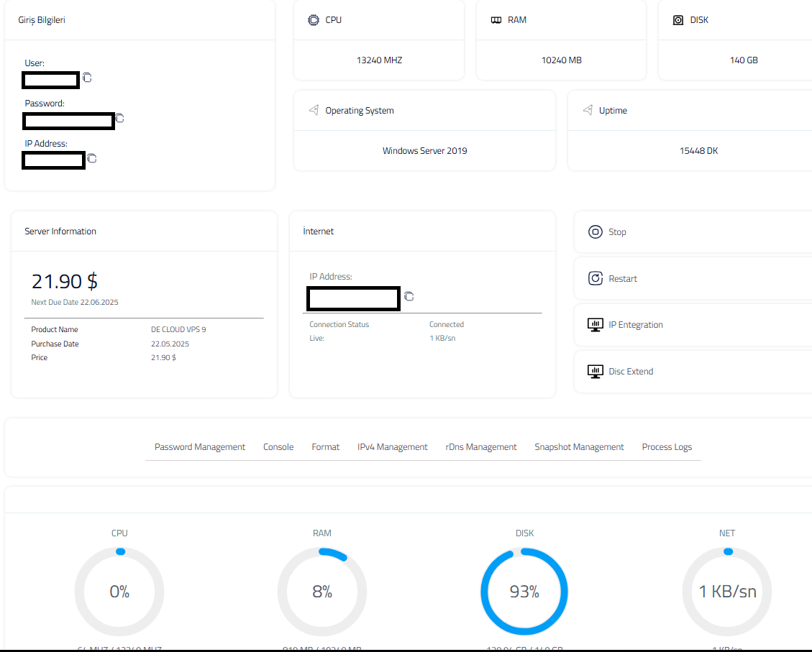Click the Live 1 KB/sn value
The width and height of the screenshot is (812, 652).
coord(442,339)
